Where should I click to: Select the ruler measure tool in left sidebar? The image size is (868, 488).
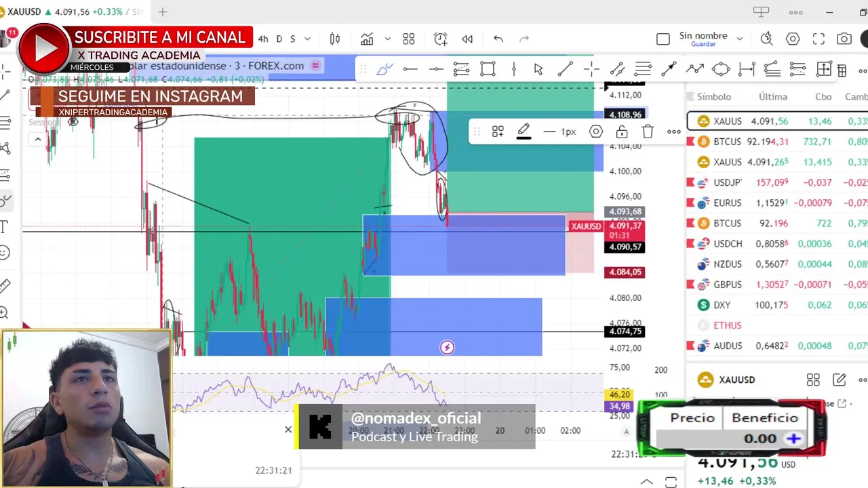(x=5, y=285)
